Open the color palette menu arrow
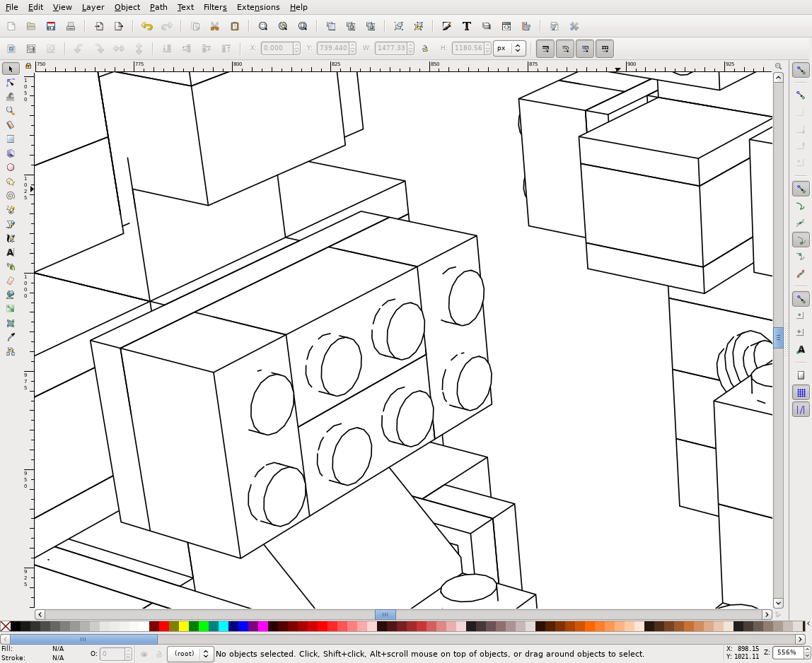This screenshot has width=812, height=663. click(808, 623)
